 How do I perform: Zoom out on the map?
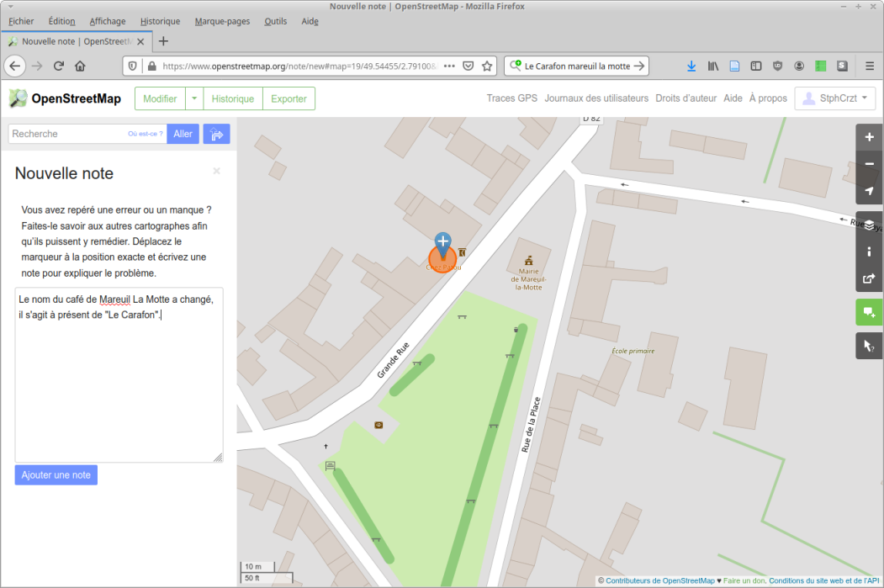click(x=869, y=164)
